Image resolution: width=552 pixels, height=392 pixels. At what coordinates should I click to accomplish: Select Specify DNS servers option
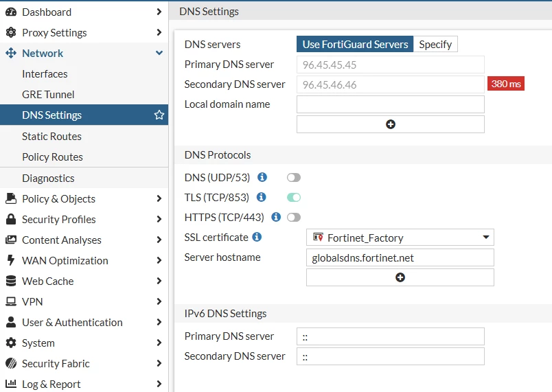coord(435,45)
